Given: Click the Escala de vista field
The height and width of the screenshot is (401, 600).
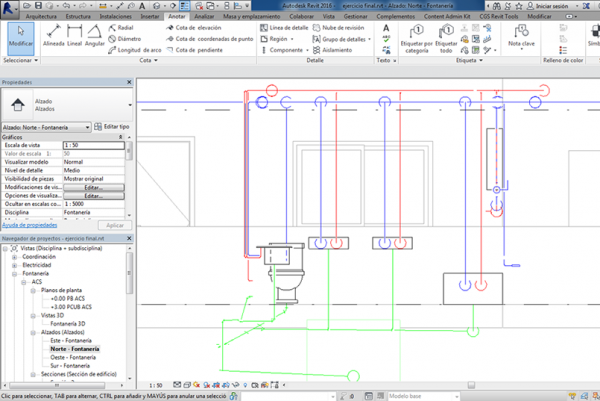Looking at the screenshot, I should [x=93, y=145].
